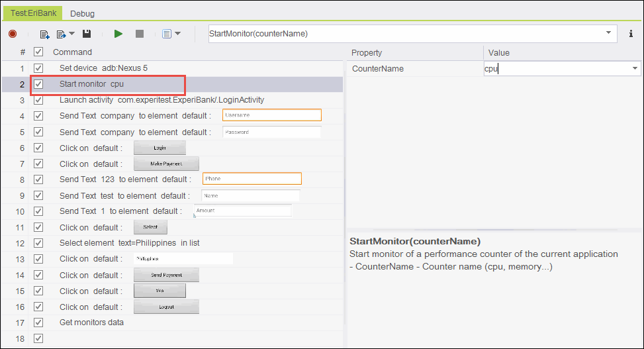This screenshot has height=349, width=644.
Task: Click the document view icon in toolbar
Action: pos(167,34)
